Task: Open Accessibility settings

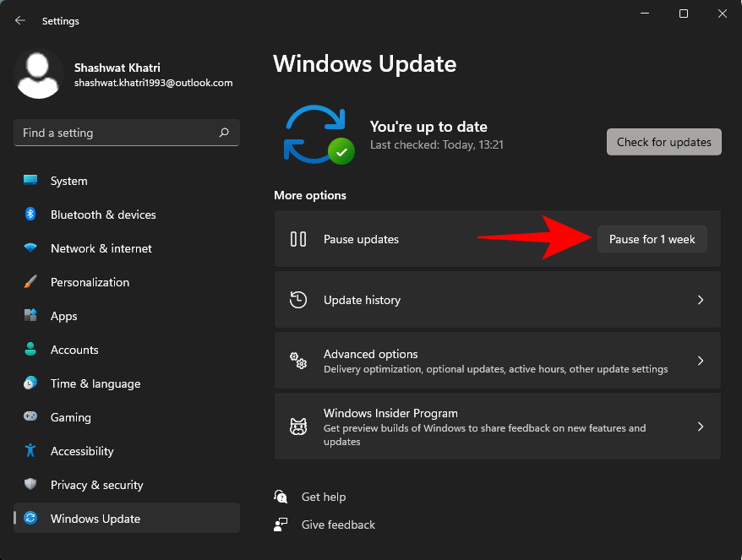Action: click(29, 451)
